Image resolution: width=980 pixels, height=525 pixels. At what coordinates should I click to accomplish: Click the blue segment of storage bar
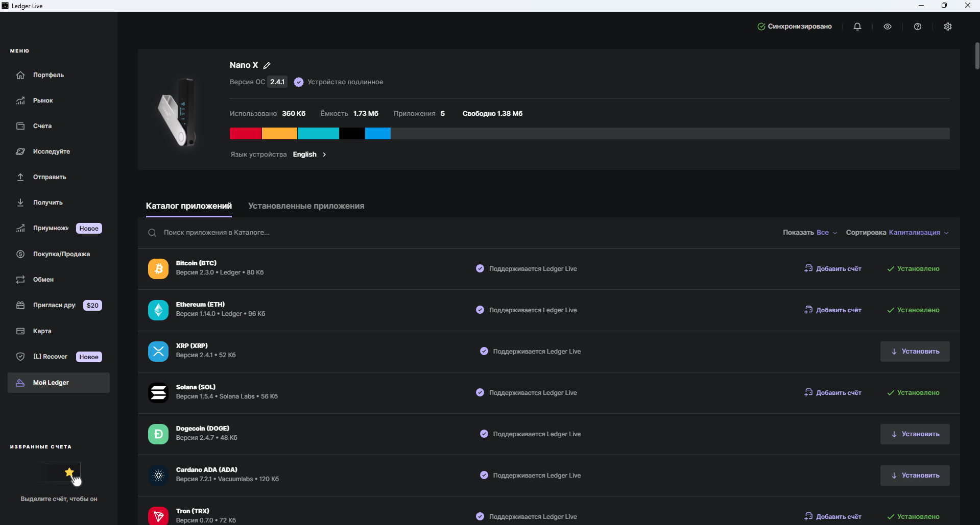click(378, 134)
